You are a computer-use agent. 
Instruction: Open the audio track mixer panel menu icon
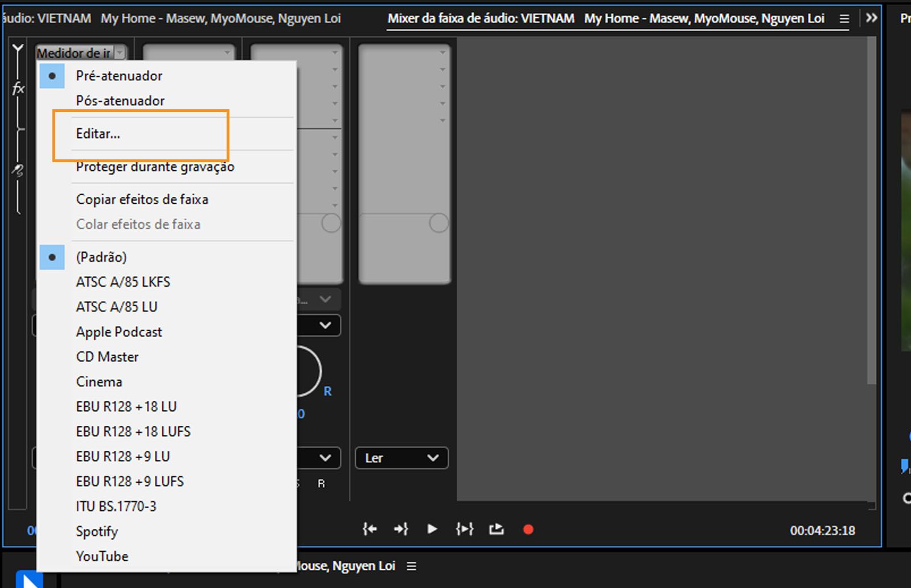(x=844, y=19)
